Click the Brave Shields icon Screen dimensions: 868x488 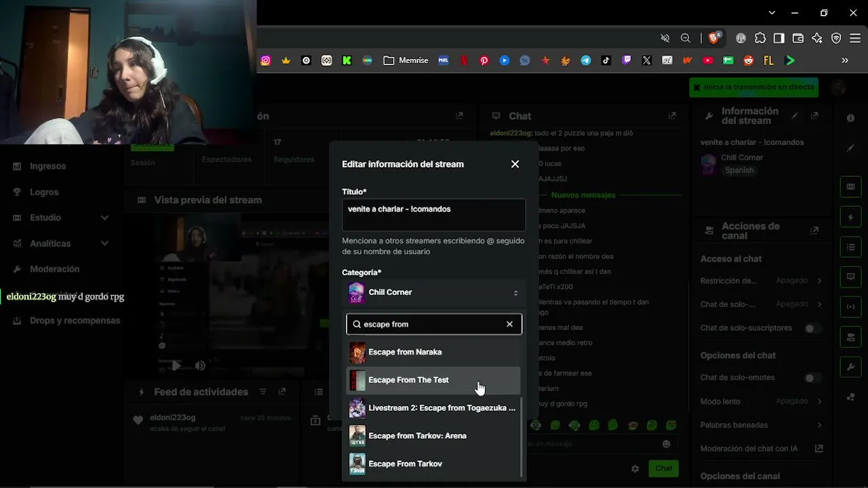(714, 38)
